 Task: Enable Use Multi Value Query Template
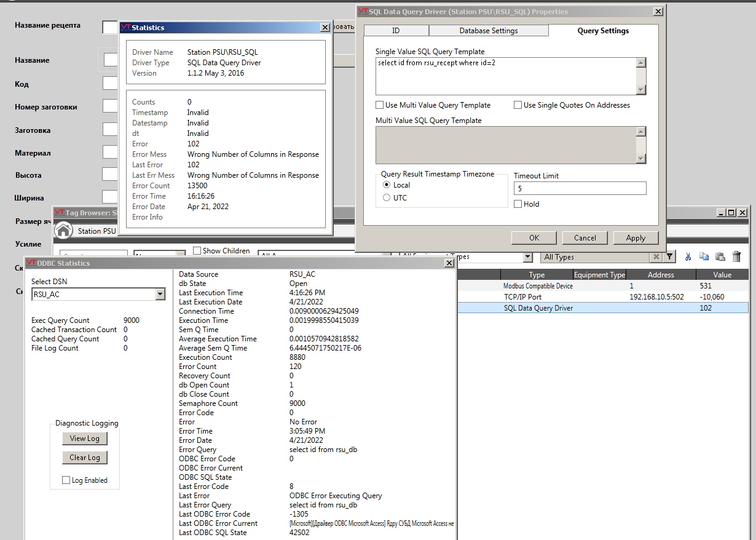(x=380, y=105)
